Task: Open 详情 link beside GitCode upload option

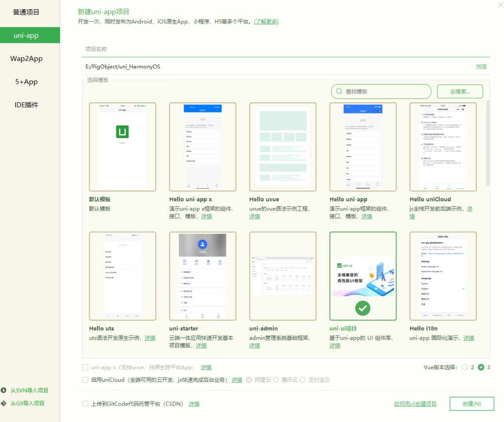Action: [194, 404]
